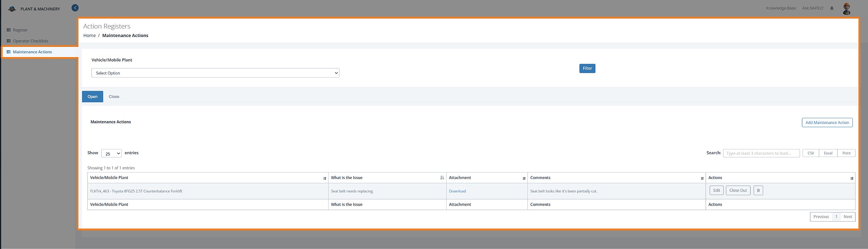Sort by Vehicle/Mobile Plant column arrows
Image resolution: width=868 pixels, height=249 pixels.
tap(324, 178)
